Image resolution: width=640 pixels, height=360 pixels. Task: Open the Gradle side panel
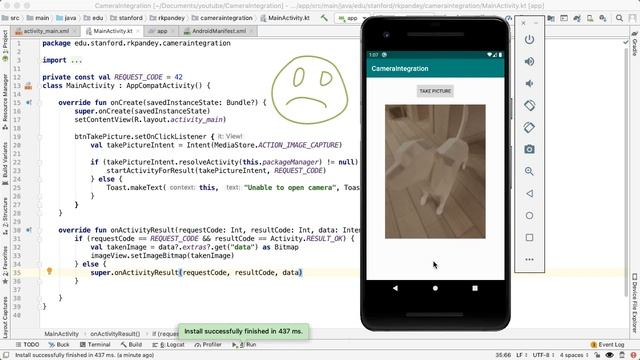(x=634, y=44)
